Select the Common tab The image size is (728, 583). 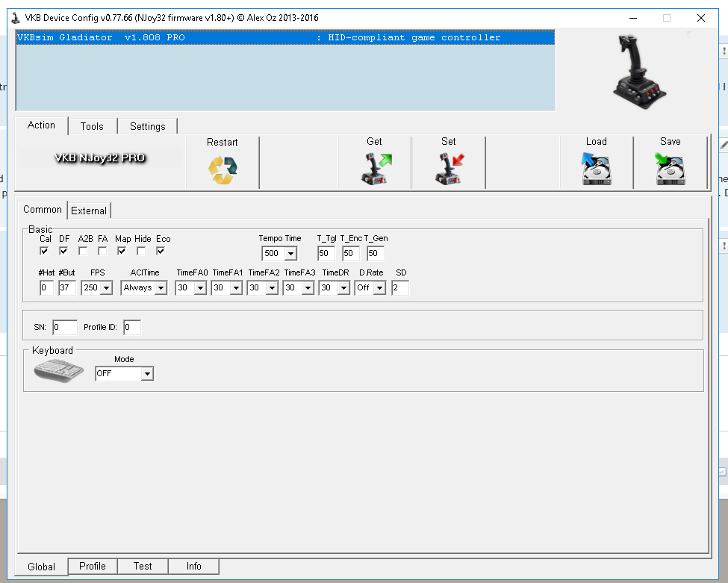(43, 209)
